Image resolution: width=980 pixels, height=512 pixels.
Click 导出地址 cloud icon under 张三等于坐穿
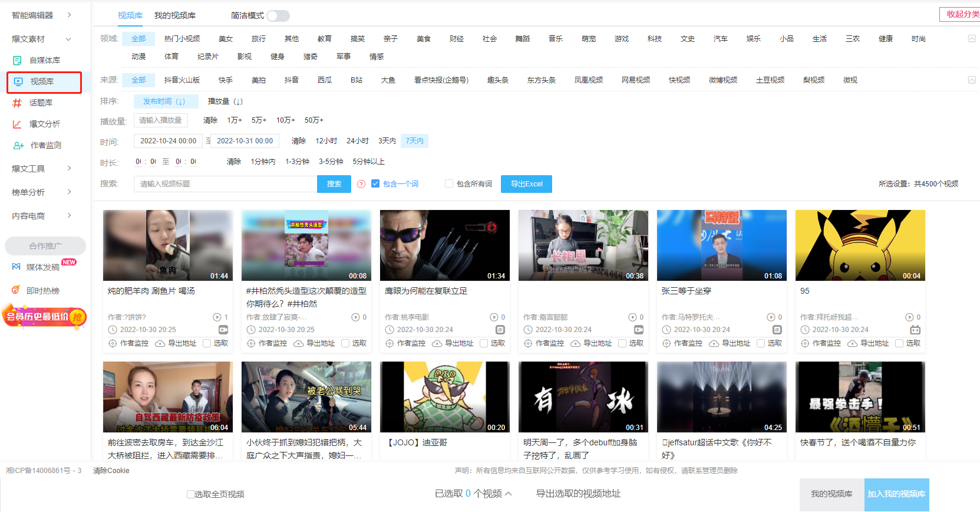714,343
